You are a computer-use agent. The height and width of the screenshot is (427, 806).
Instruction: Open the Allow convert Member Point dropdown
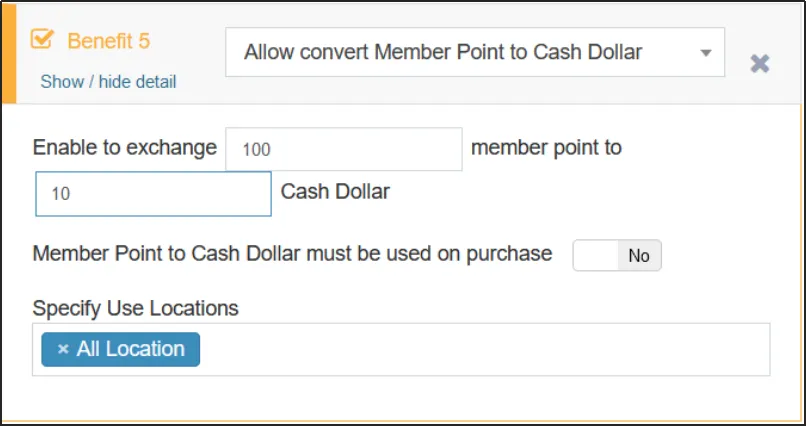[x=460, y=52]
